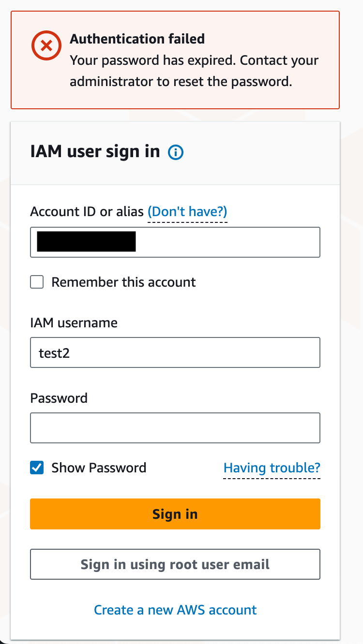Viewport: 363px width, 644px height.
Task: Open the (Don't have?) link
Action: 187,212
